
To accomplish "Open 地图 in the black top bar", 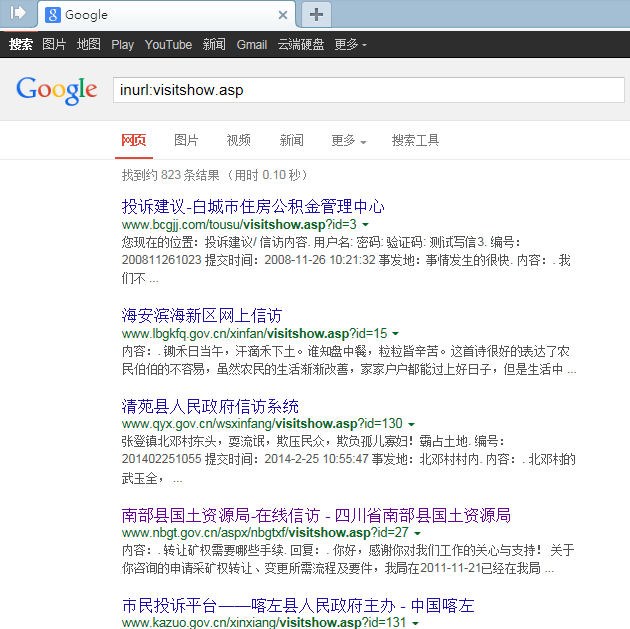I will coord(89,44).
